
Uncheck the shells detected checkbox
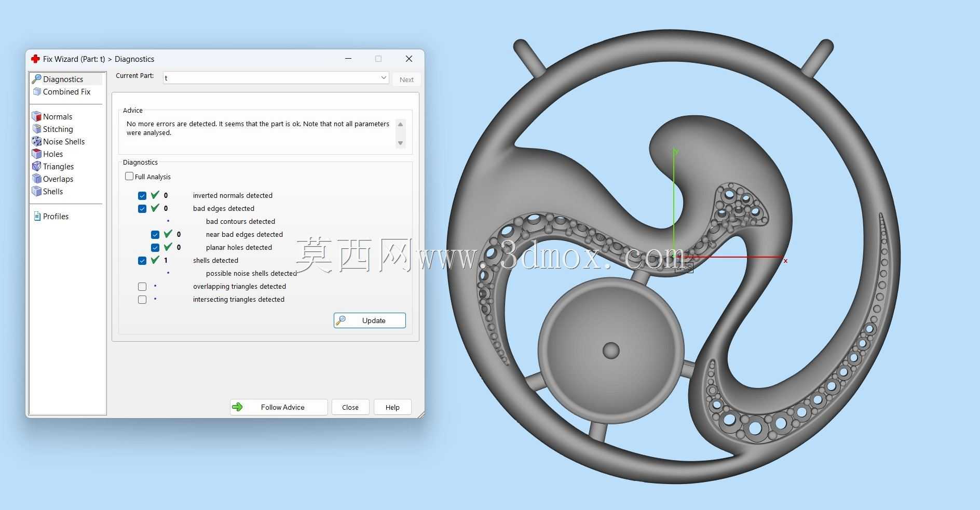tap(142, 261)
